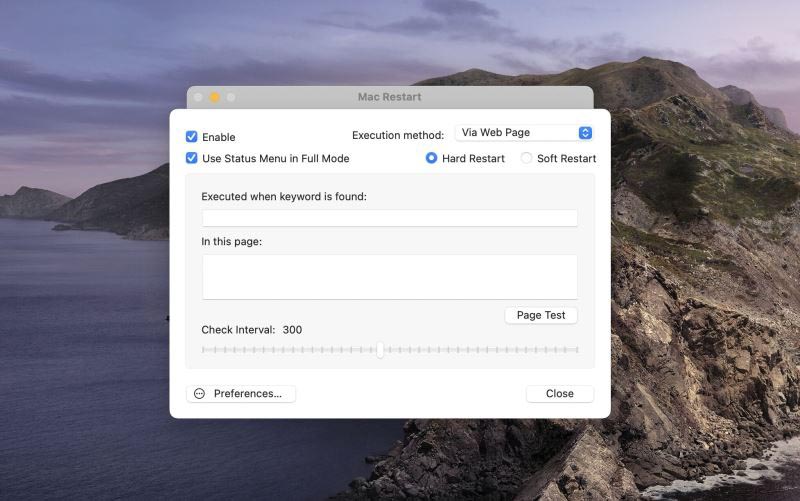Click the Page Test button
Viewport: 800px width, 501px height.
tap(541, 315)
